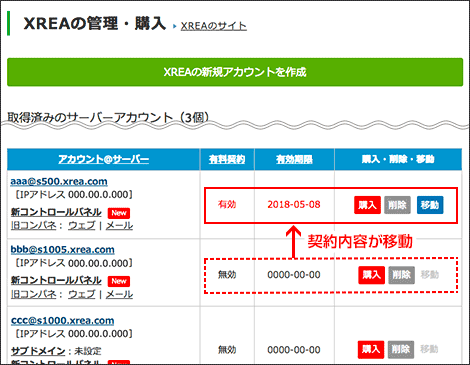
Task: Click 購入 button in ccc@s1000 row
Action: [371, 349]
